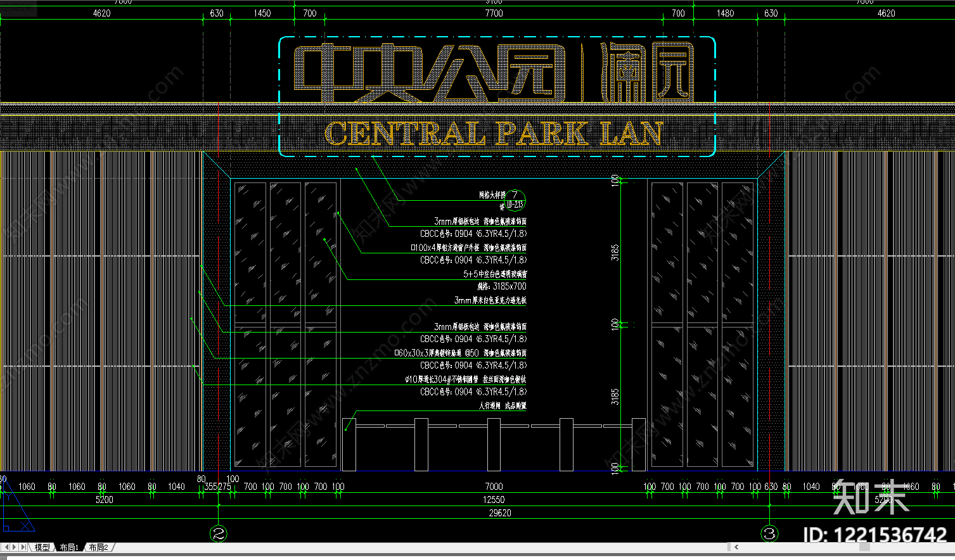
Task: Select the CENTRAL PARK LAN sign text
Action: coord(494,134)
